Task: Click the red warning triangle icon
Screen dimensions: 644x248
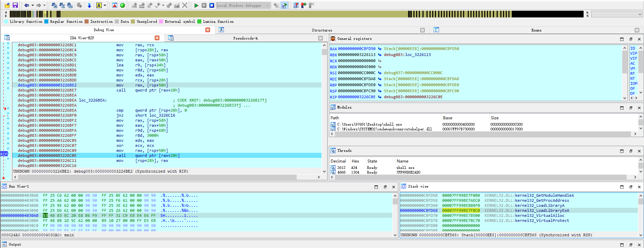Action: [x=115, y=5]
